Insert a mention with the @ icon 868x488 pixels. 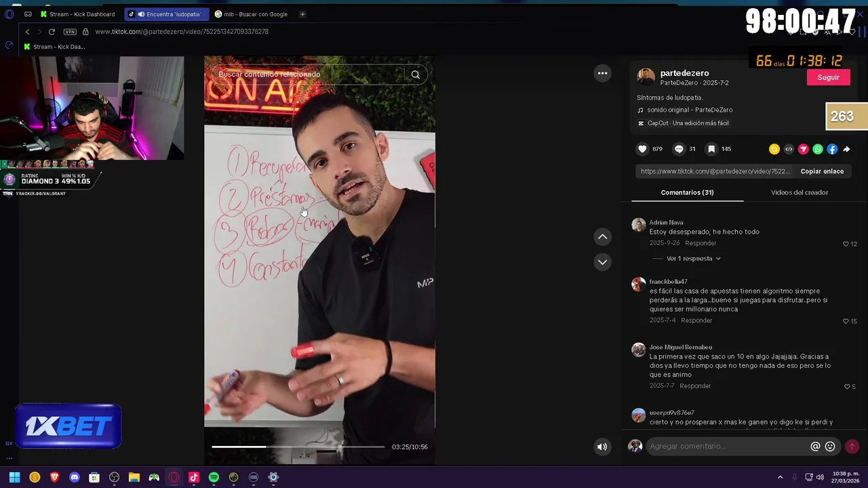point(815,446)
